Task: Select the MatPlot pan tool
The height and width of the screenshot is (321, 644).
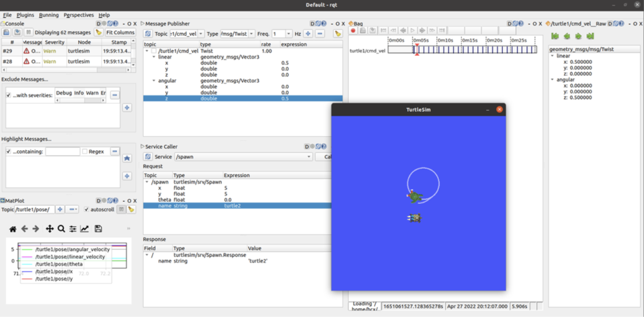Action: tap(49, 229)
